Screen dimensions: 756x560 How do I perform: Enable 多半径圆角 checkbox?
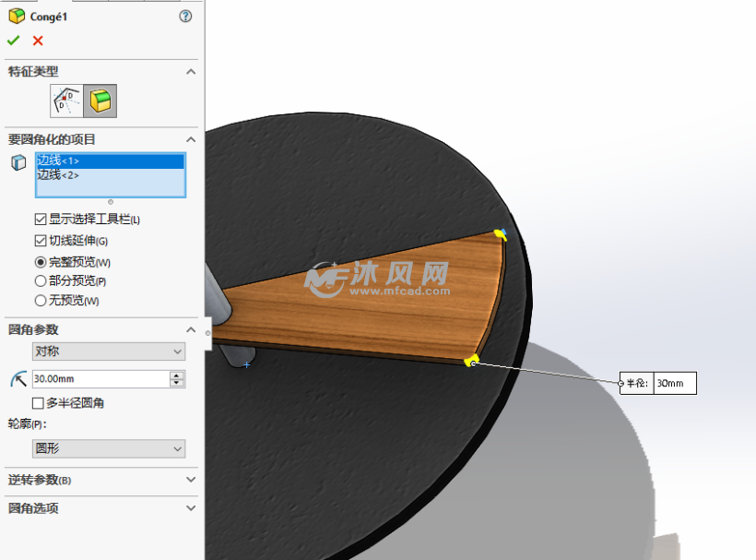[x=38, y=403]
